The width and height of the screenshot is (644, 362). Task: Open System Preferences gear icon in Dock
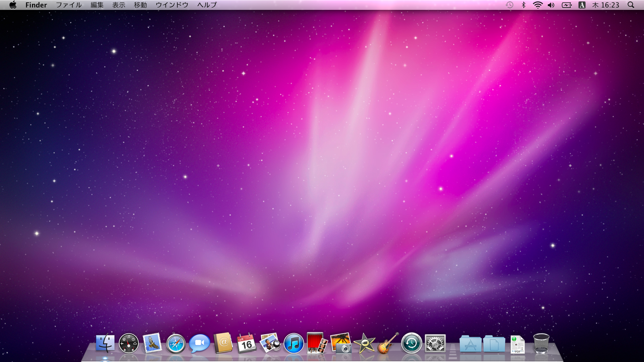pyautogui.click(x=435, y=343)
